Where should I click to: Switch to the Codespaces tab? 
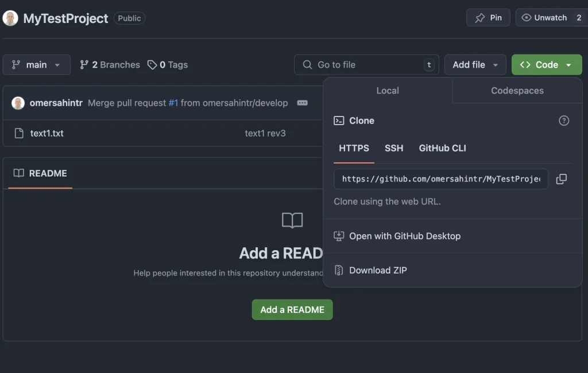(517, 91)
